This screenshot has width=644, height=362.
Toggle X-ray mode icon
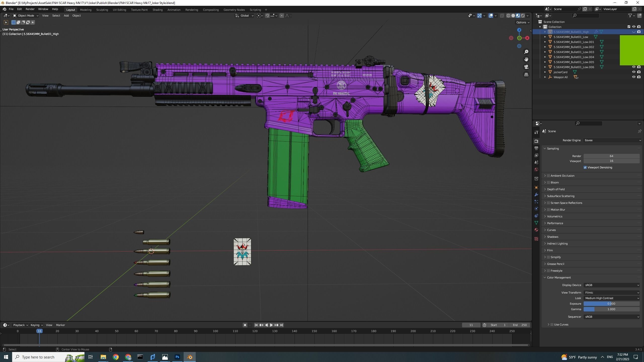point(502,16)
